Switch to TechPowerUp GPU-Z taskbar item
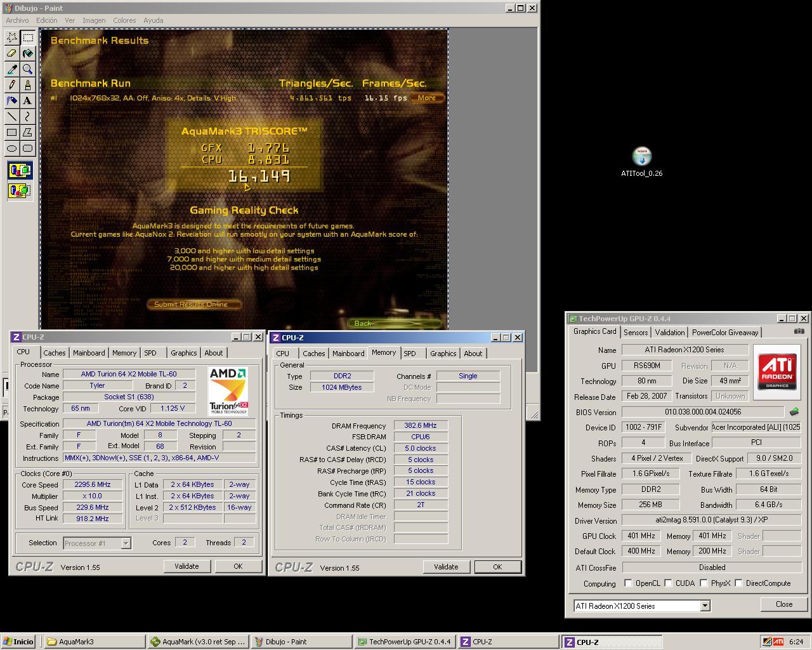The image size is (812, 650). point(403,642)
